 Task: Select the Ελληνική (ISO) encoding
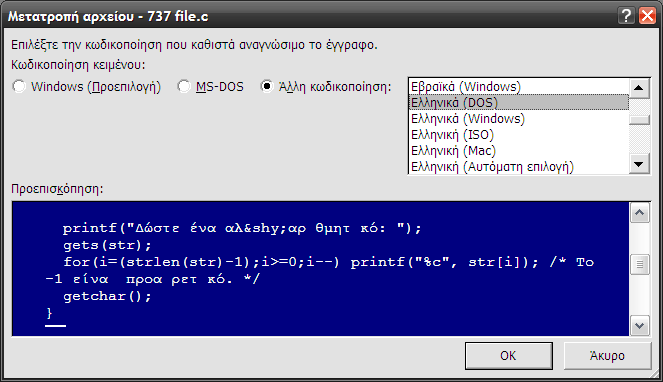(x=518, y=135)
